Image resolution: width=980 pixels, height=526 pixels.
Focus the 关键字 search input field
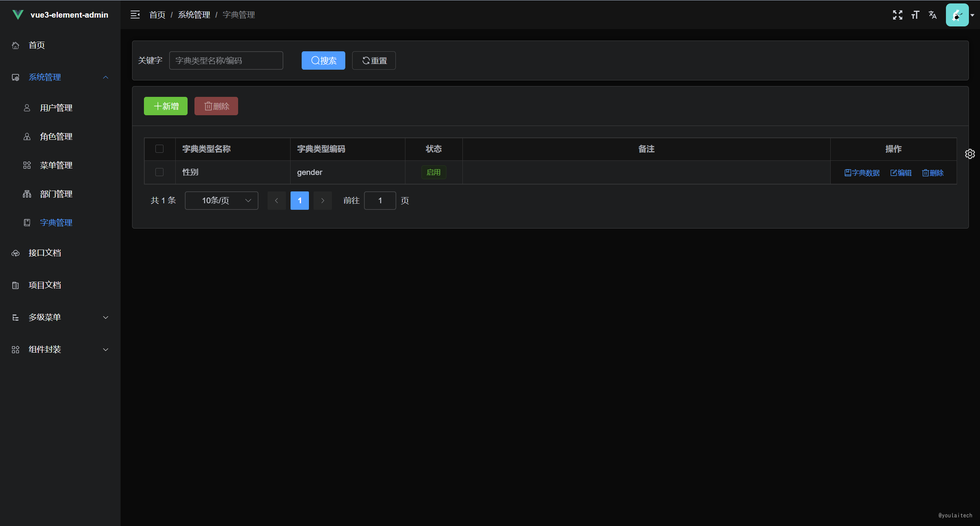[226, 60]
